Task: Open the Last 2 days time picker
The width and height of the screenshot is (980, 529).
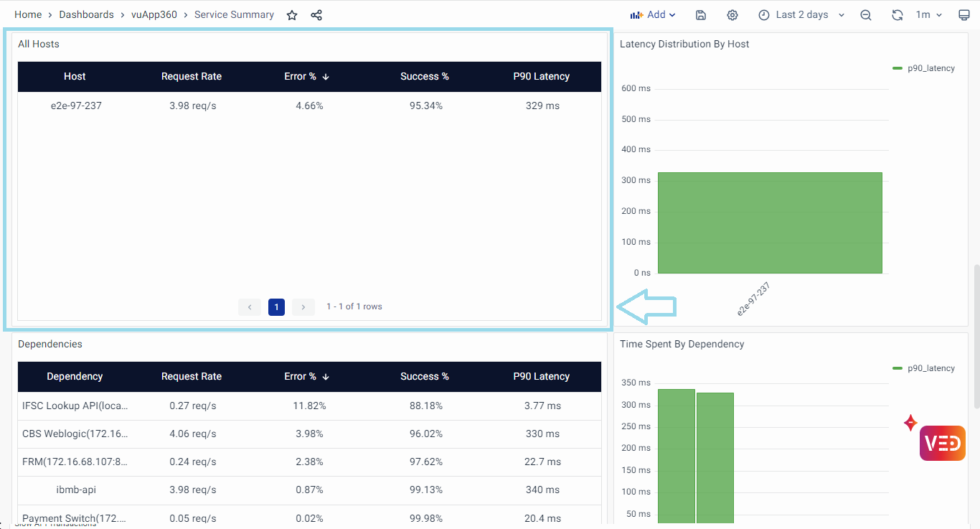Action: point(801,15)
